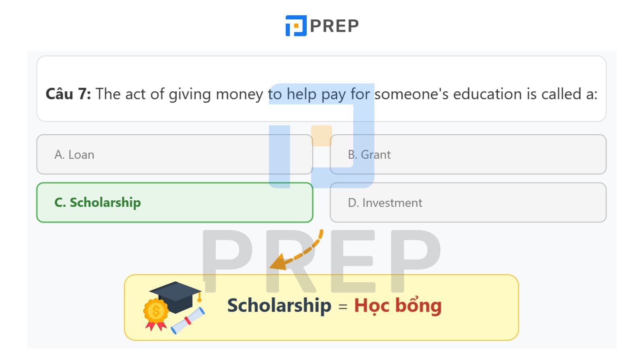Click the blue PREP logo icon at top
Viewport: 644px width, 362px height.
point(296,26)
